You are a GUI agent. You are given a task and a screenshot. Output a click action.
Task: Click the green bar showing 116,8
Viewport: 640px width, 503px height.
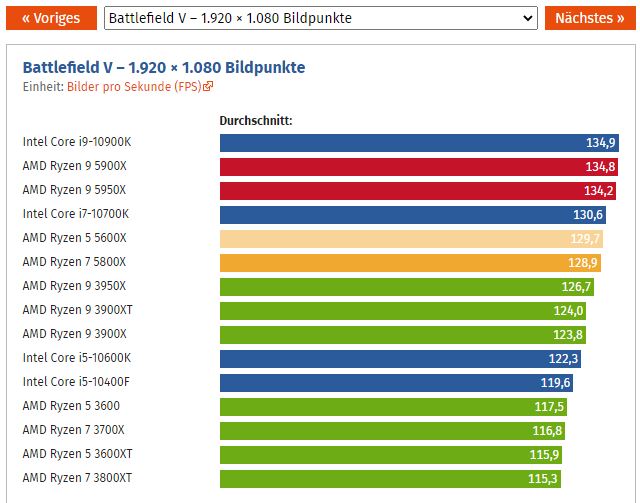[x=392, y=431]
